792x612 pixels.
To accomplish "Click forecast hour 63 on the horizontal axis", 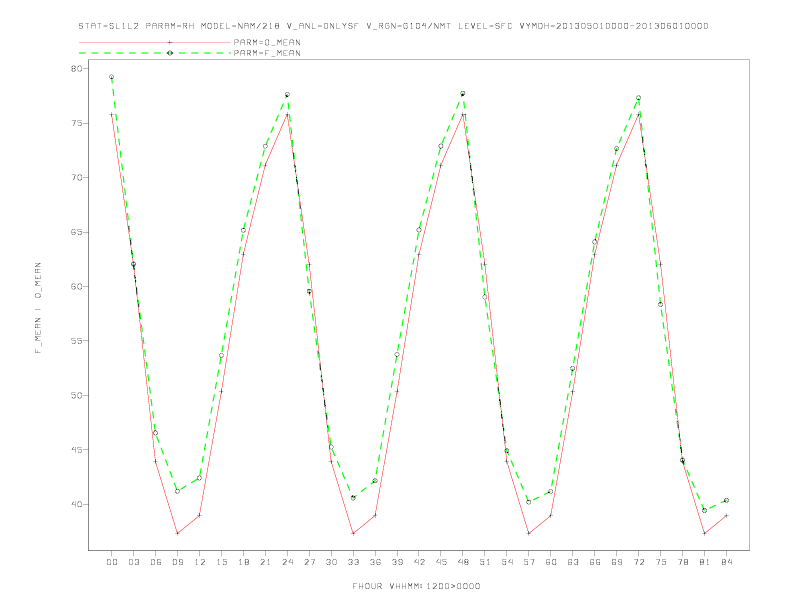I will 573,562.
